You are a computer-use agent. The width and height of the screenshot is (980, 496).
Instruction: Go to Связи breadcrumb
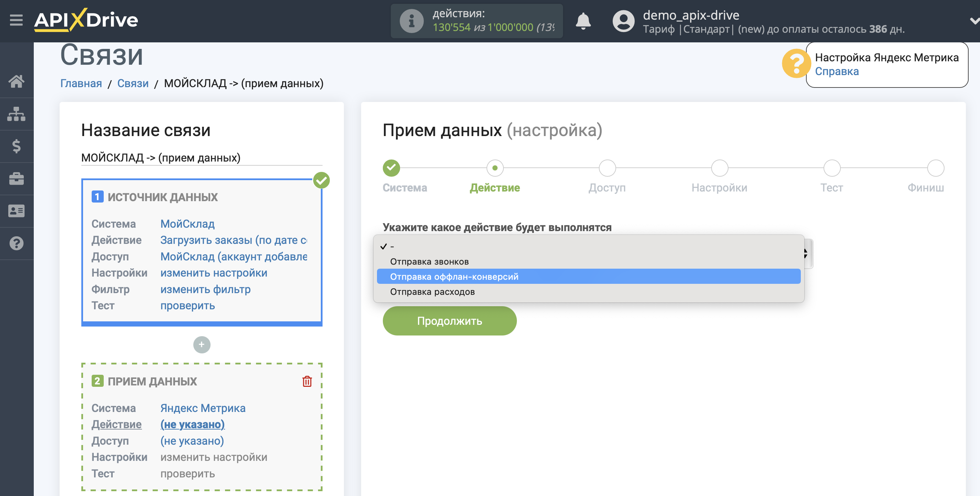133,83
